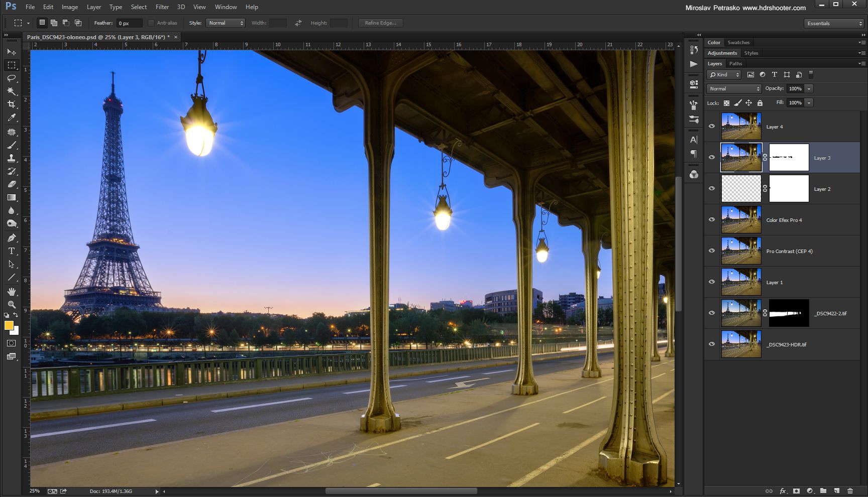Open the layer blend mode dropdown
This screenshot has width=868, height=497.
[x=734, y=89]
